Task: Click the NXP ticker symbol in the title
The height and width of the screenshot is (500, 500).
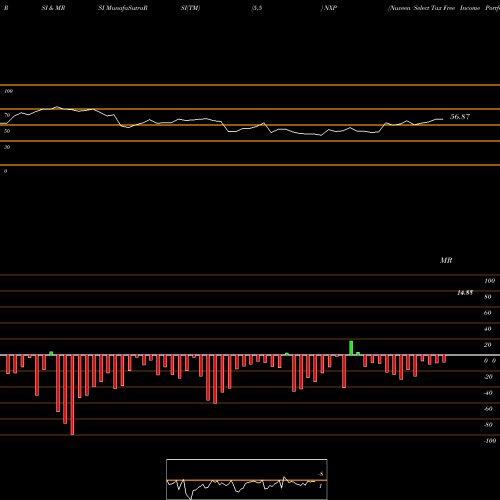Action: pyautogui.click(x=330, y=8)
